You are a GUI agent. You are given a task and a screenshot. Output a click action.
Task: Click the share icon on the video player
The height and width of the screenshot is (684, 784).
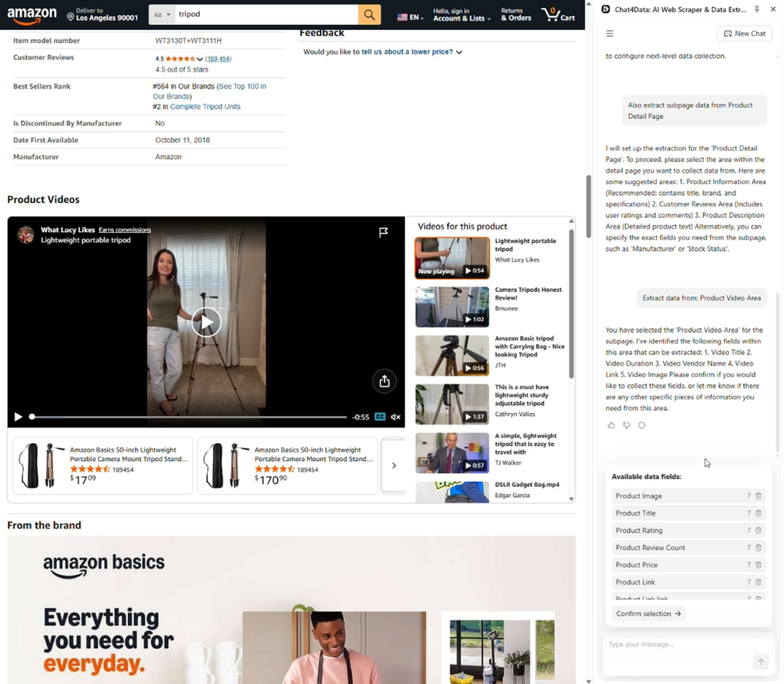point(384,381)
